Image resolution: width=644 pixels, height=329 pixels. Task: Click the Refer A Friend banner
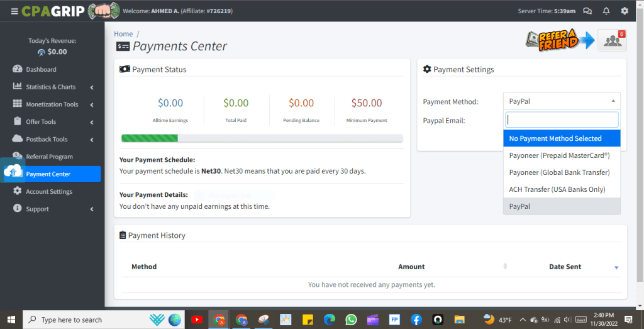click(x=558, y=41)
